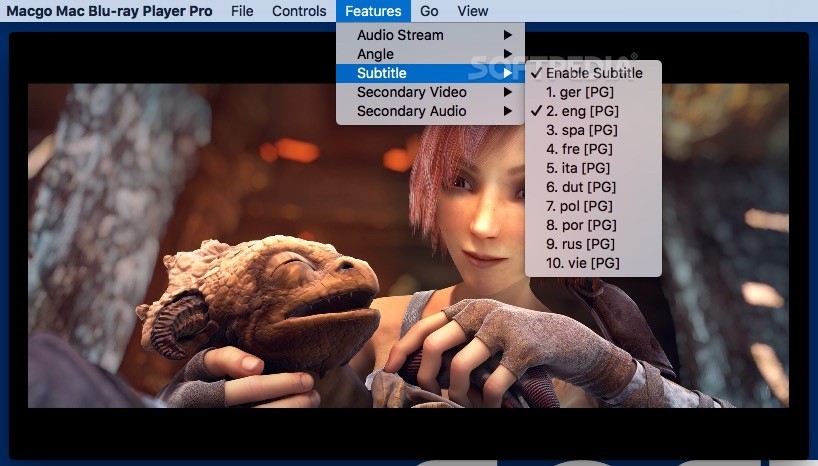Switch to 8. por [PG] subtitles

(x=580, y=225)
